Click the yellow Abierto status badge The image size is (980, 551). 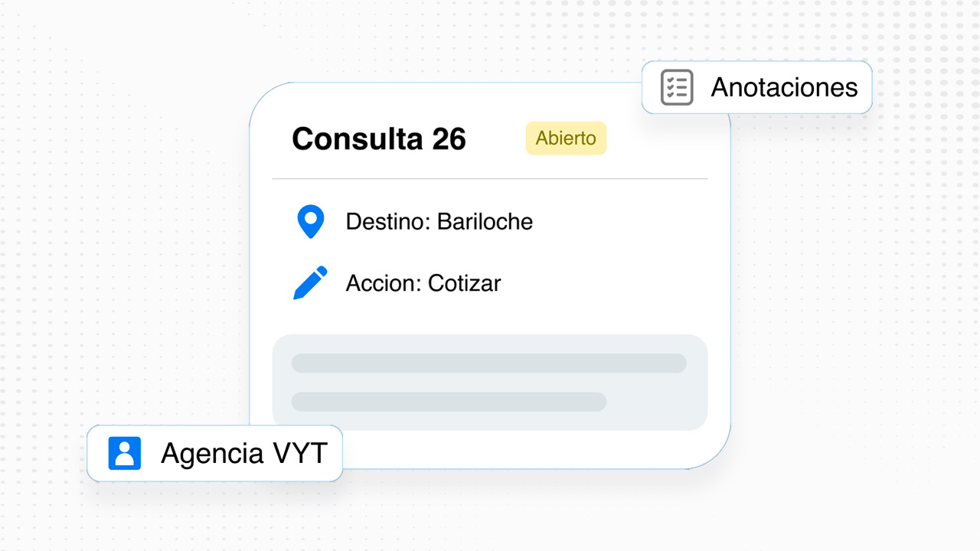coord(566,139)
